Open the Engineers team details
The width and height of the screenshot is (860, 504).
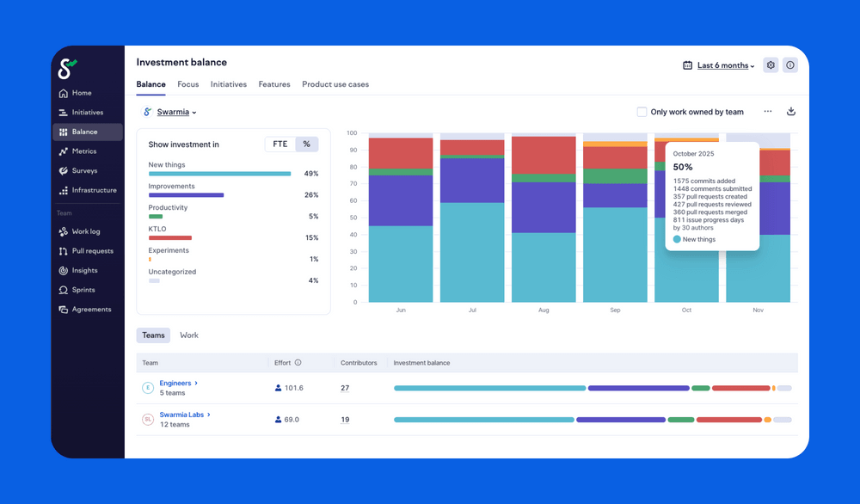[x=176, y=383]
